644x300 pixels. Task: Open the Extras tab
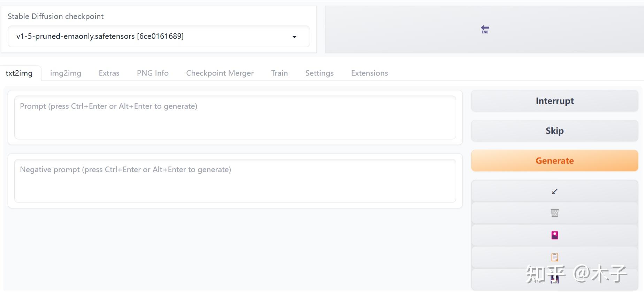tap(109, 73)
